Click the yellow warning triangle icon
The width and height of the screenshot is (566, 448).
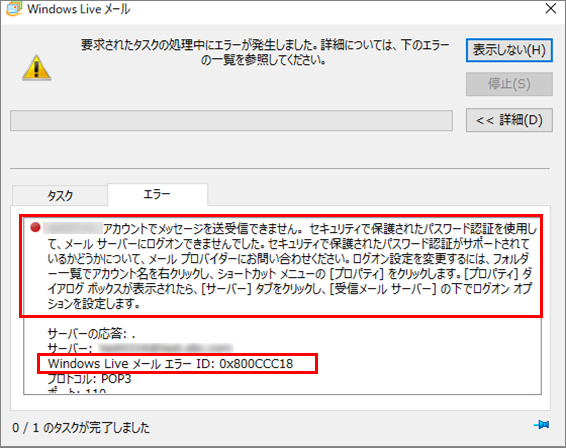(x=36, y=68)
